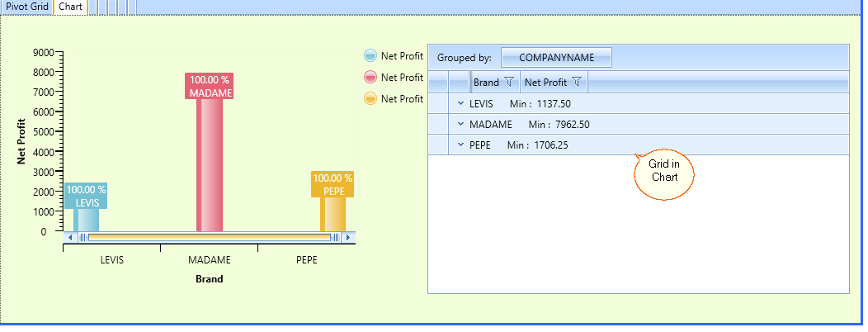Viewport: 868px width, 332px height.
Task: Click the '100.00 % PEPE' data label
Action: coord(333,184)
